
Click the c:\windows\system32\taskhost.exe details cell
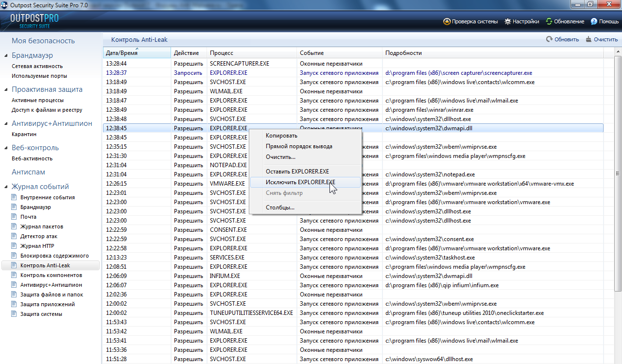coord(431,258)
